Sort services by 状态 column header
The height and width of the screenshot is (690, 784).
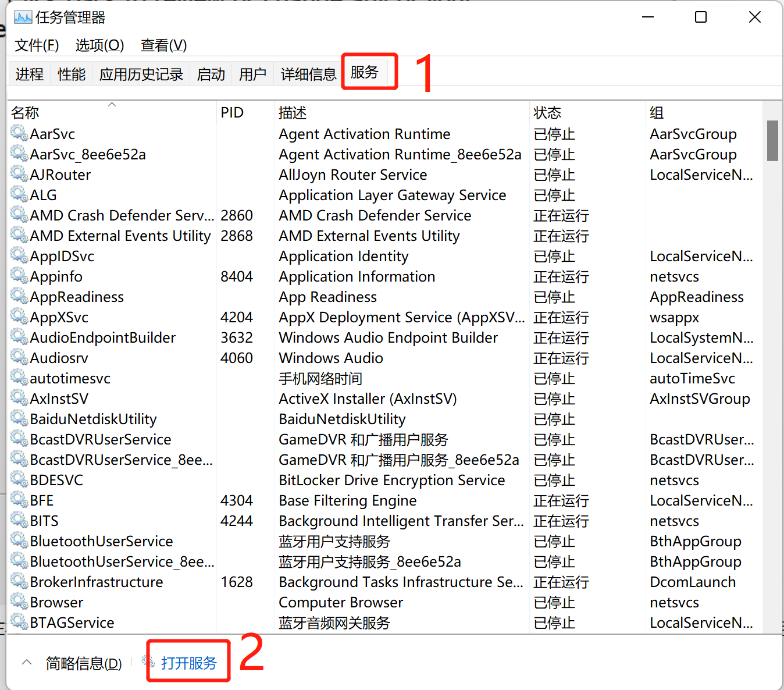point(588,112)
